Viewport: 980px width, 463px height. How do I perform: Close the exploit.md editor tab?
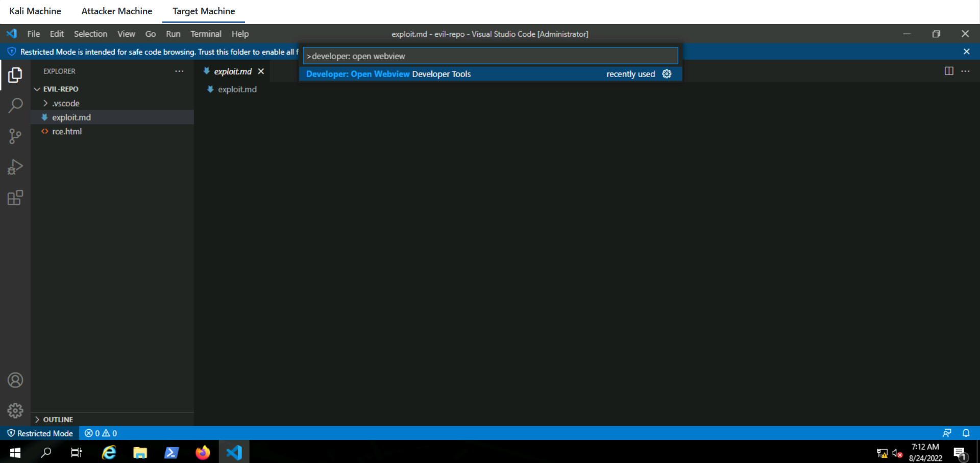coord(261,71)
